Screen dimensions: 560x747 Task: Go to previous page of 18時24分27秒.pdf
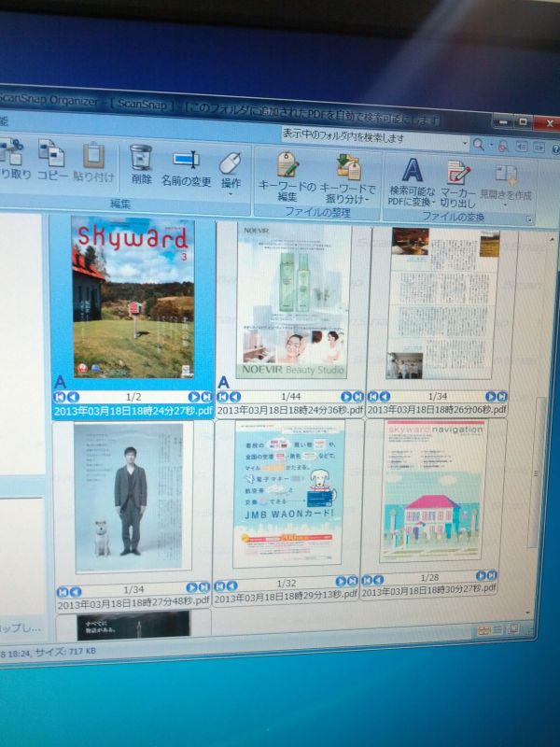(x=73, y=397)
